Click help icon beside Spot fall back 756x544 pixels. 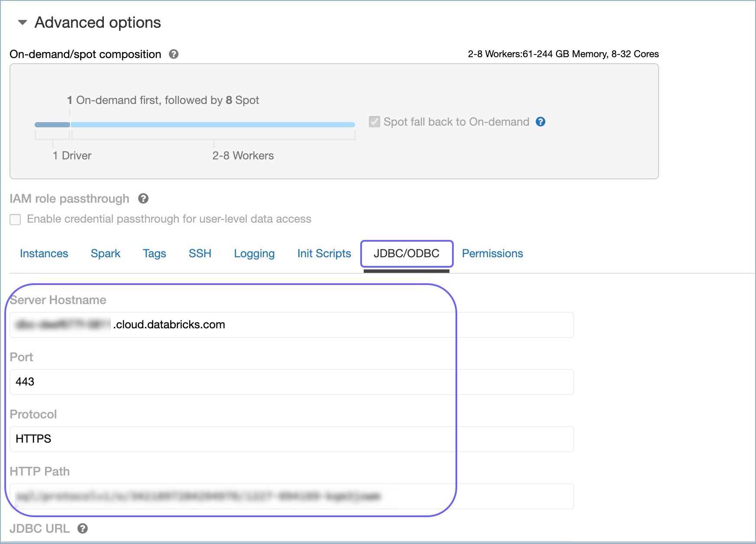541,122
